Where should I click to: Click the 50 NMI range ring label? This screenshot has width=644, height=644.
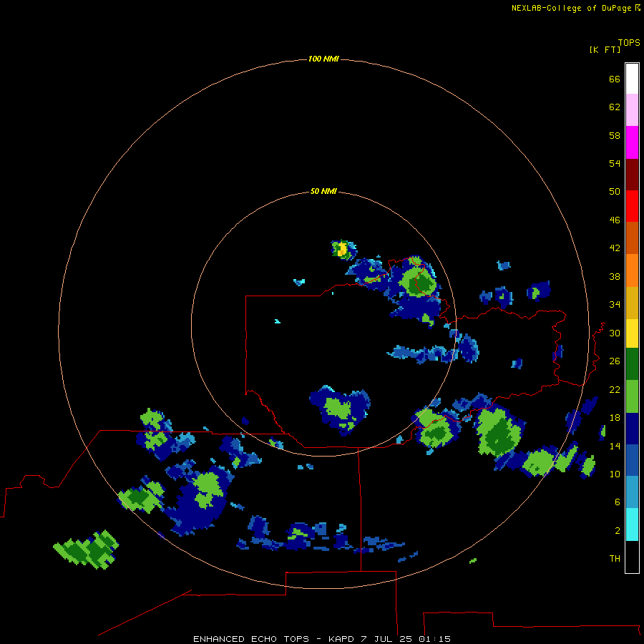[x=323, y=191]
